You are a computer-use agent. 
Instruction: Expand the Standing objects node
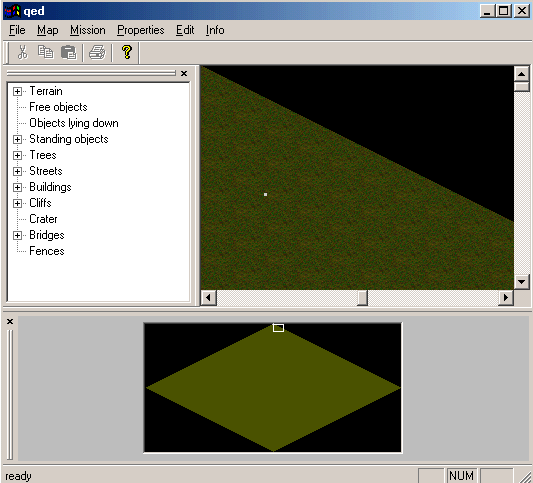pos(17,139)
